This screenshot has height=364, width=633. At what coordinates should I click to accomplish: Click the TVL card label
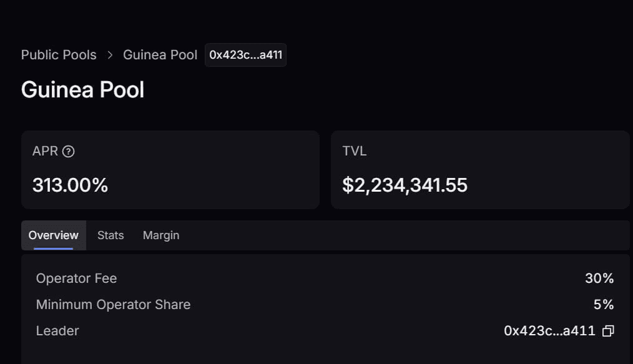[x=354, y=151]
